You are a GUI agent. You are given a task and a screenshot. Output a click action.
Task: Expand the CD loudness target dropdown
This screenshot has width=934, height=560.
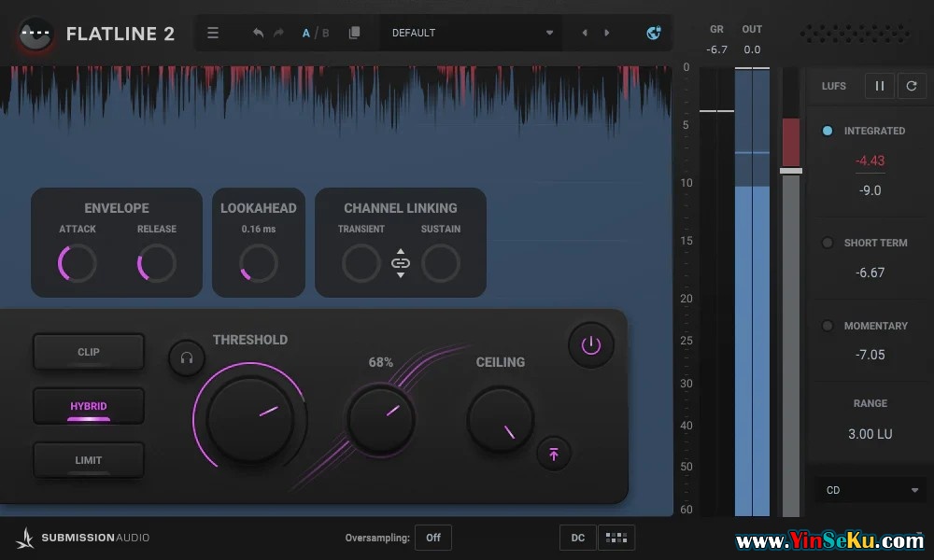click(870, 490)
